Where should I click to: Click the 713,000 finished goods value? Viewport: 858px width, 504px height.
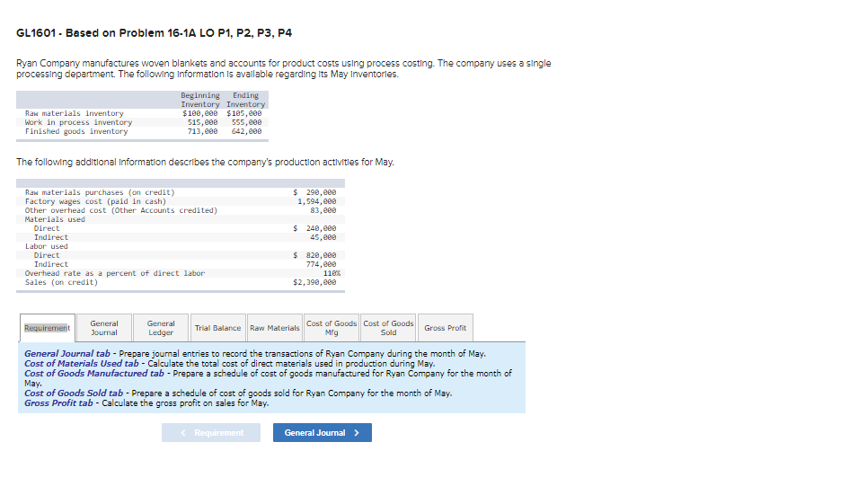(x=202, y=131)
